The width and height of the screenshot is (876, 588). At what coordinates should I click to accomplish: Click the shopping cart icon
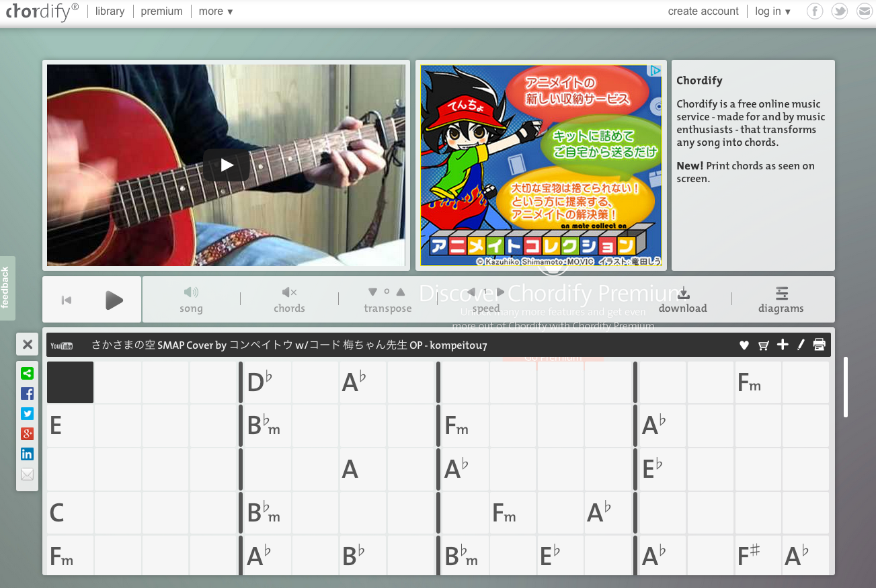(764, 345)
